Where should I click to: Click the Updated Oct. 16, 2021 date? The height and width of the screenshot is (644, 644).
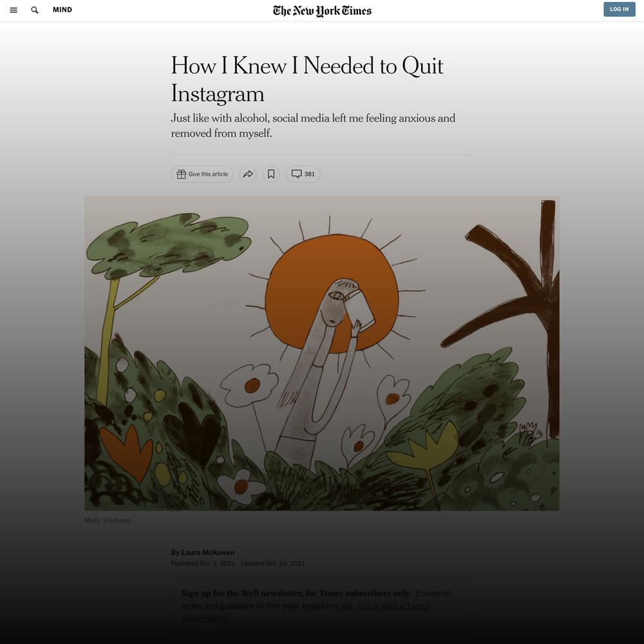(272, 563)
